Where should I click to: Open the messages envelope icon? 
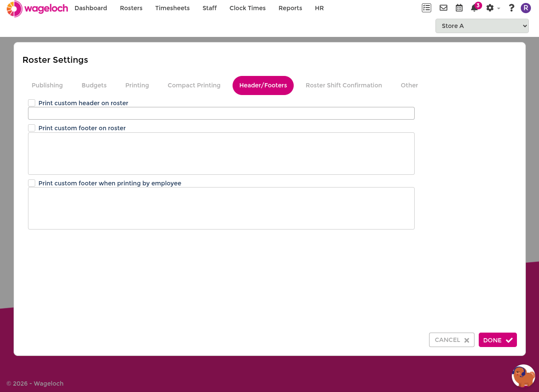coord(444,8)
